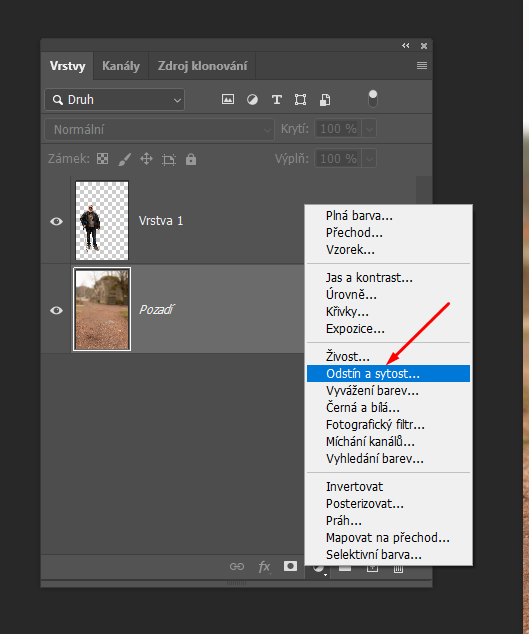Image resolution: width=529 pixels, height=634 pixels.
Task: Select the Vrstva 1 layer thumbnail
Action: [x=102, y=220]
